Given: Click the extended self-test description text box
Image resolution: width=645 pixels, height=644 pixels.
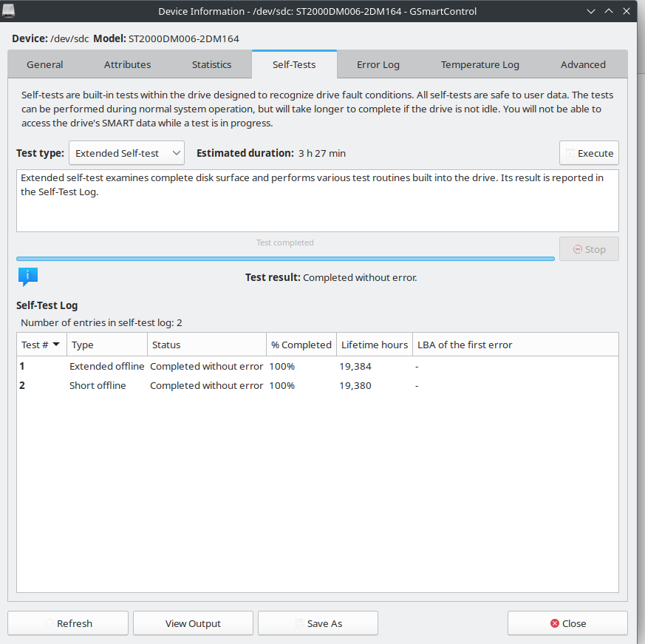Looking at the screenshot, I should pos(318,200).
